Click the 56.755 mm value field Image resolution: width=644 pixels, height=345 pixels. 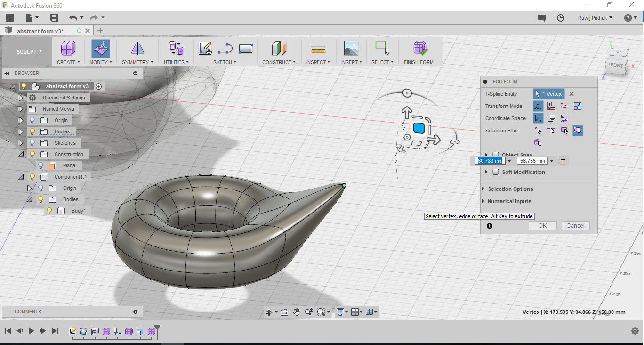click(531, 161)
